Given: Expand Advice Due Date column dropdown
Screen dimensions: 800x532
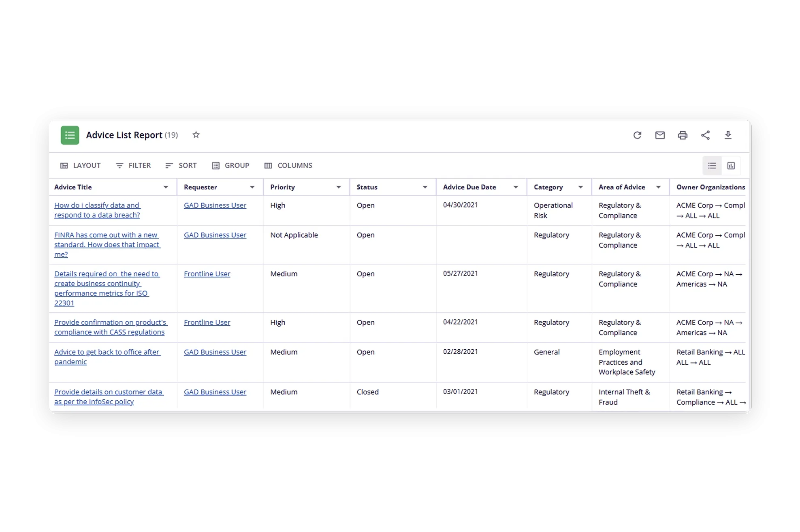Looking at the screenshot, I should pos(516,187).
